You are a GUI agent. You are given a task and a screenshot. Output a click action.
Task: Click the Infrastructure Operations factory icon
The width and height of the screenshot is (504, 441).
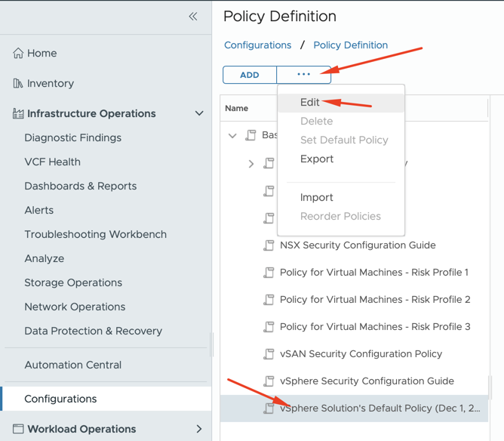point(18,113)
